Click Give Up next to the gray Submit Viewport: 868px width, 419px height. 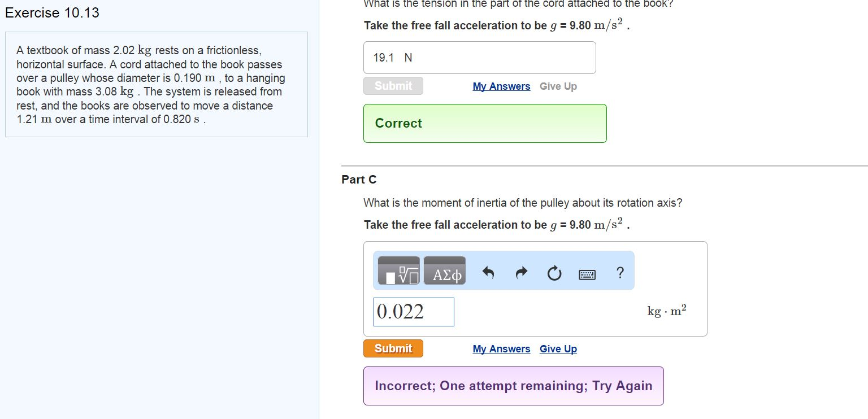pos(558,86)
